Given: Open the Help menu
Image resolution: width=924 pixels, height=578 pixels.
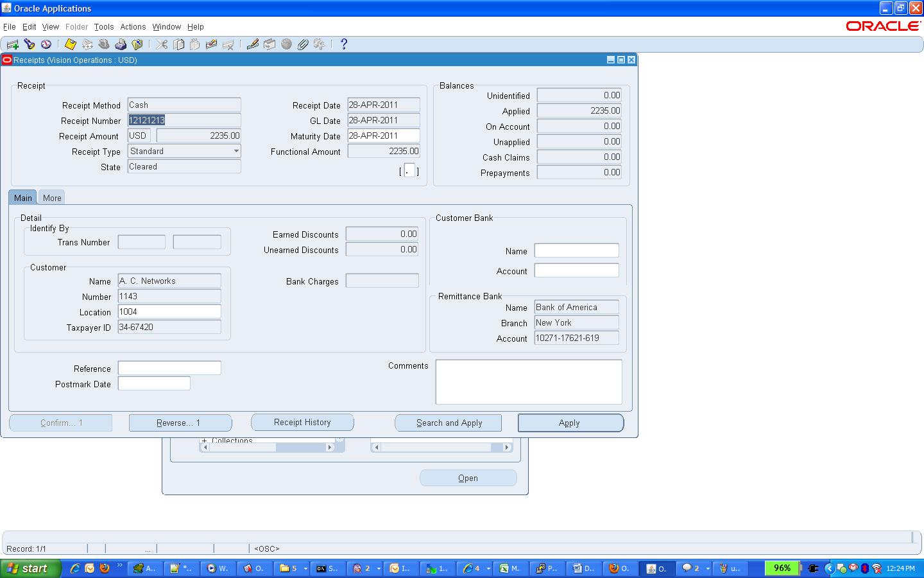Looking at the screenshot, I should click(x=196, y=27).
